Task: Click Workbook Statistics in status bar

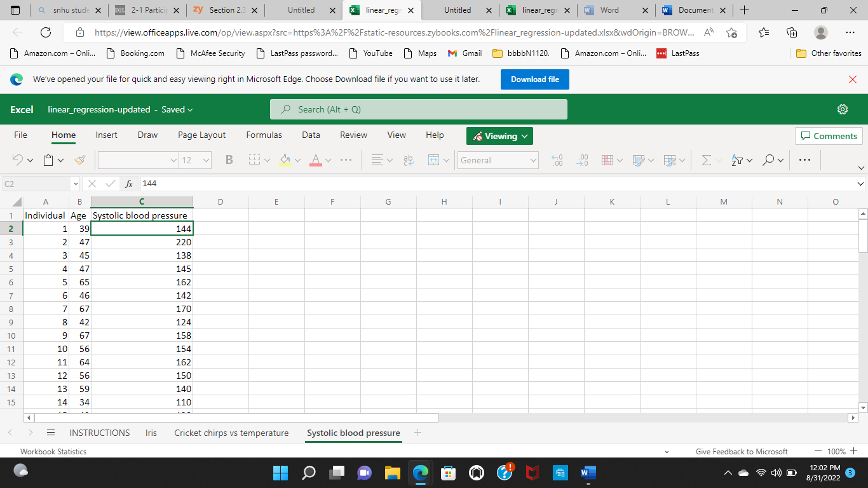Action: point(53,451)
